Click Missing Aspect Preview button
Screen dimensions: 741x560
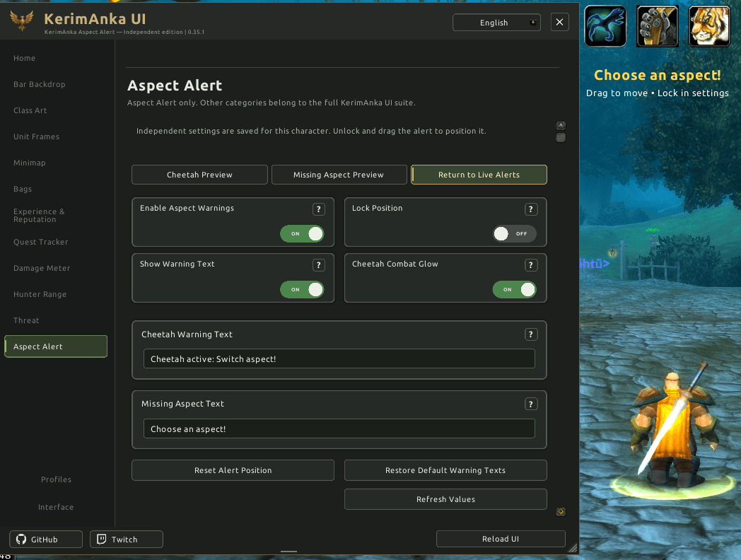[339, 175]
